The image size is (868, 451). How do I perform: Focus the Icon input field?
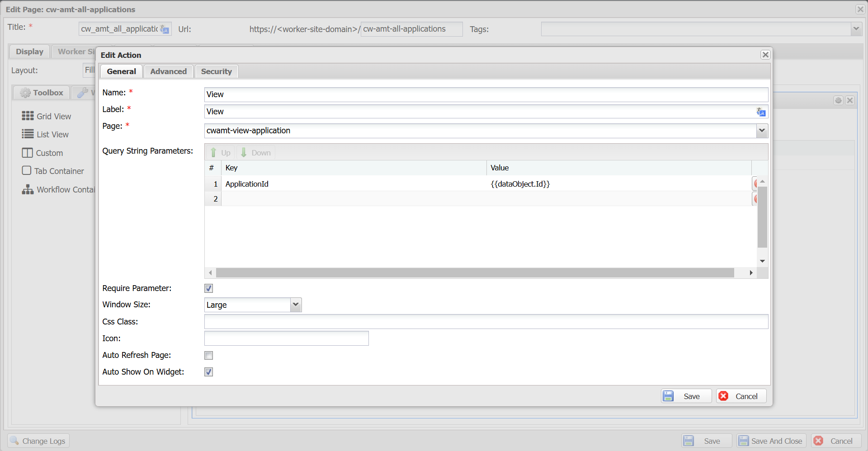[286, 338]
